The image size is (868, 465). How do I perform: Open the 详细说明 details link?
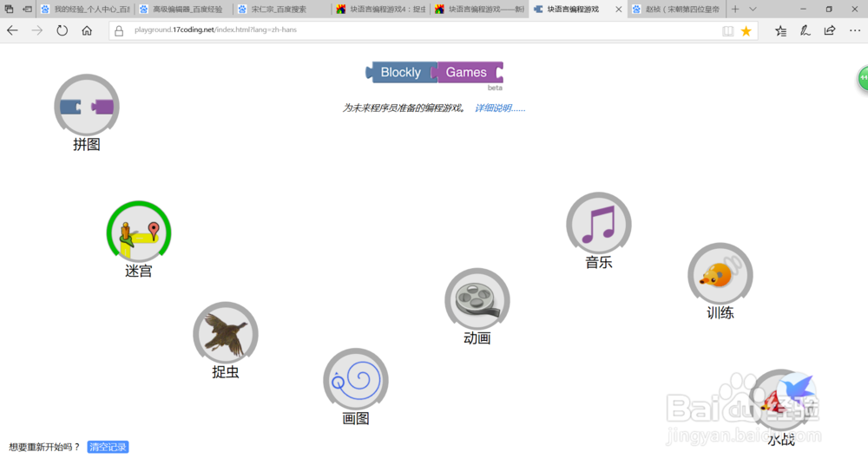click(x=500, y=108)
